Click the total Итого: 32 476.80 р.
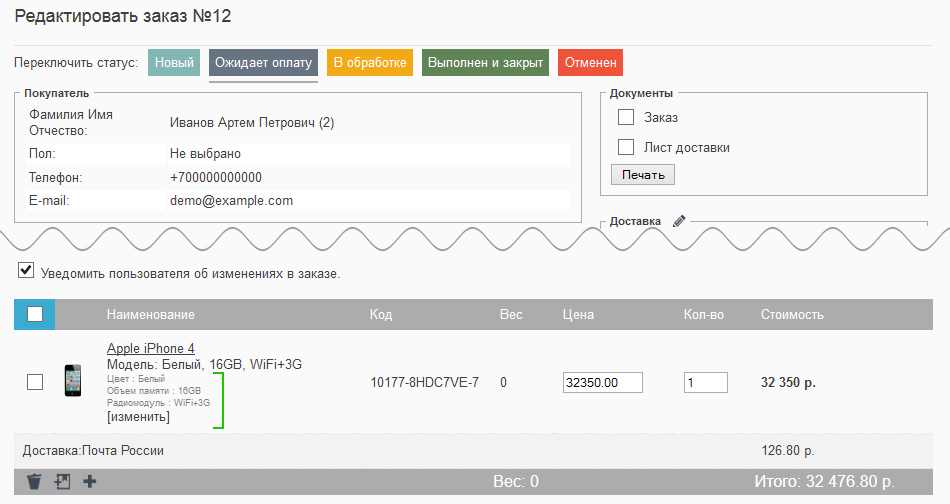950x504 pixels. pos(825,482)
